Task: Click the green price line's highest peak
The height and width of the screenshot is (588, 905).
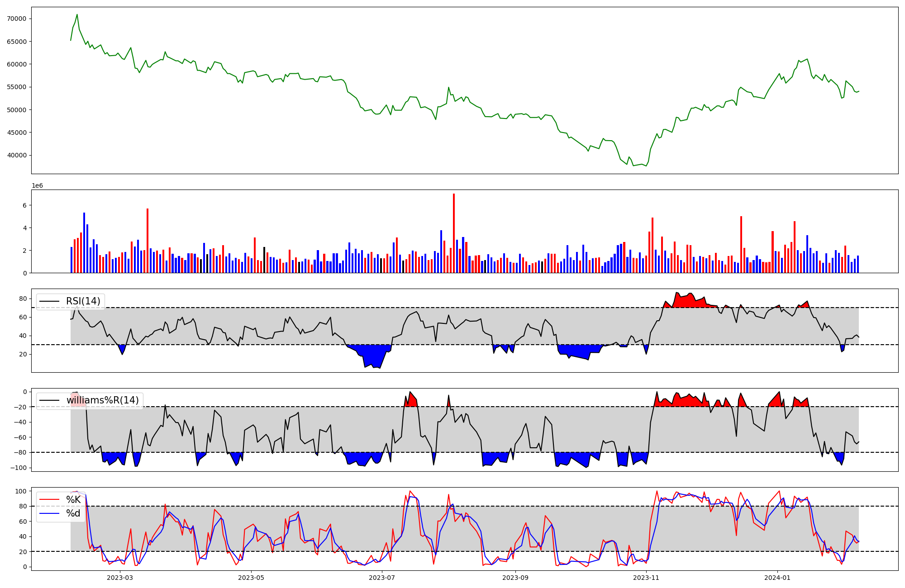Action: pos(77,15)
